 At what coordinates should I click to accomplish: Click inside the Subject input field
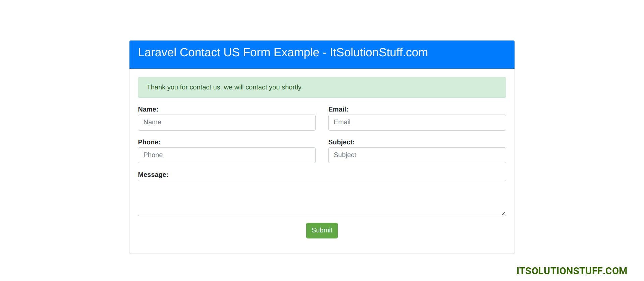coord(417,155)
